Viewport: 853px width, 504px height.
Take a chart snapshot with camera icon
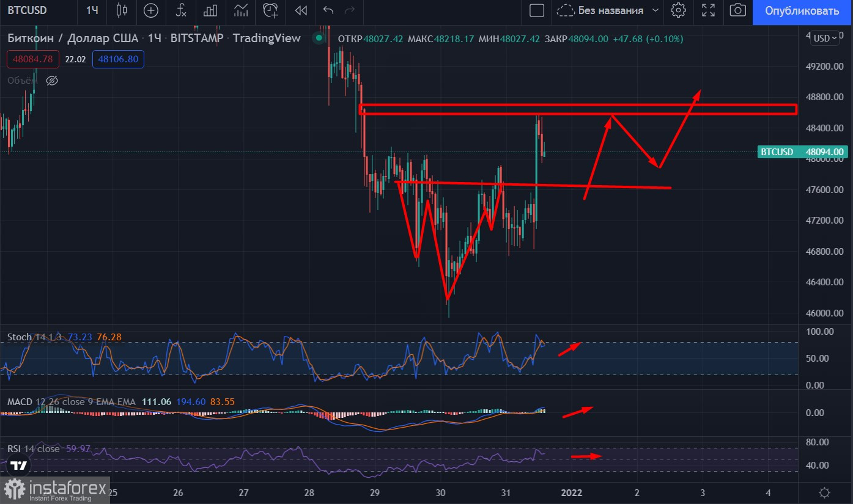(739, 10)
